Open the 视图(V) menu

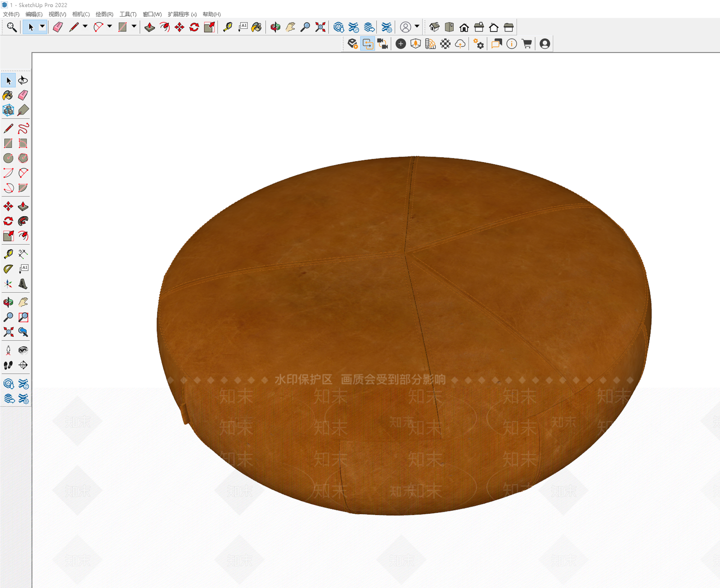pos(58,14)
